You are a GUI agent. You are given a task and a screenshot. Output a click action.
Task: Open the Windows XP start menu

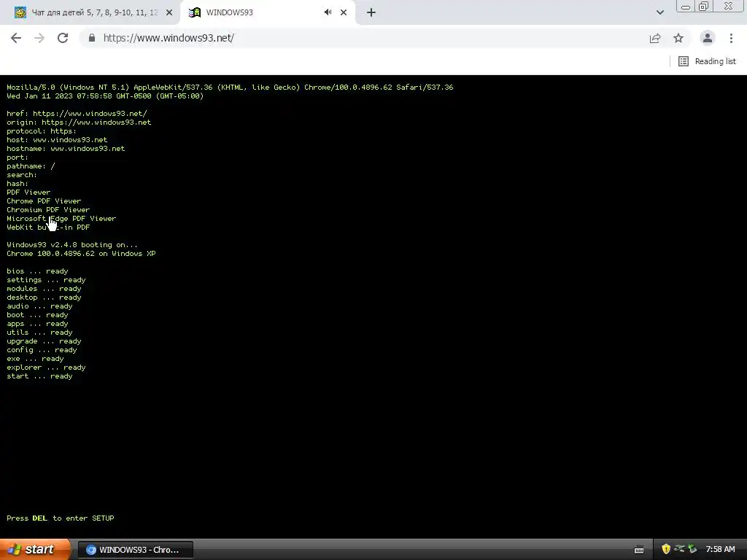click(x=35, y=550)
